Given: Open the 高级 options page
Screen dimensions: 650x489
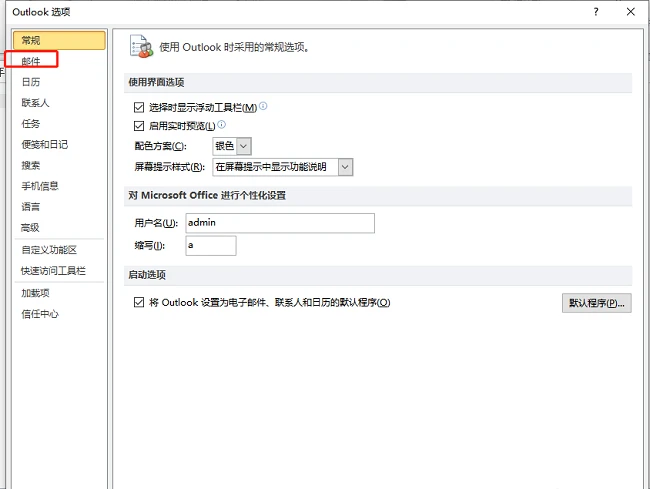Looking at the screenshot, I should pyautogui.click(x=30, y=228).
